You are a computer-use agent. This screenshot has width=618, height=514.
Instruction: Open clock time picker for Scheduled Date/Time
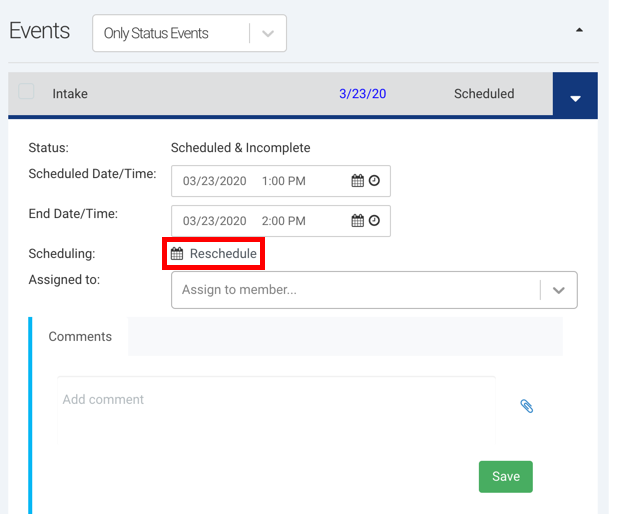374,181
